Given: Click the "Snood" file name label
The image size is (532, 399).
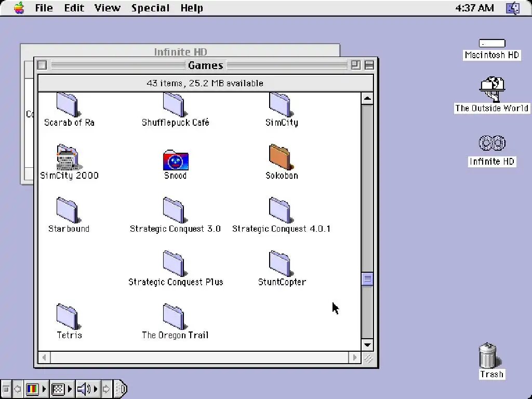Looking at the screenshot, I should coord(176,176).
